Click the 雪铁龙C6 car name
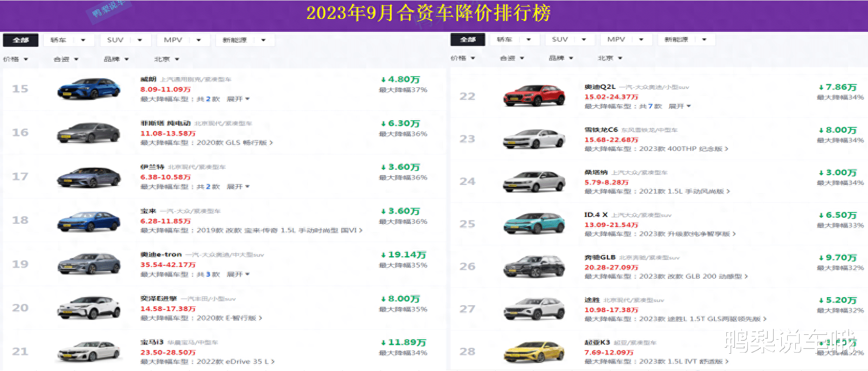The height and width of the screenshot is (371, 868). (x=601, y=130)
